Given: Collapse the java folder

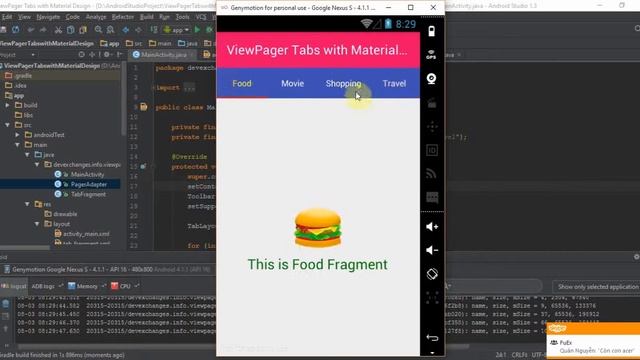Looking at the screenshot, I should [27, 155].
